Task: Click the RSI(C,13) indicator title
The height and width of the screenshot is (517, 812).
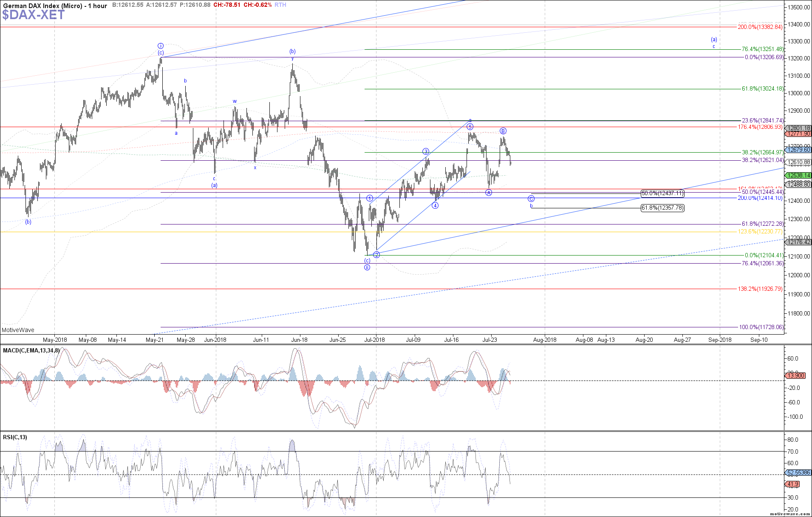Action: pyautogui.click(x=15, y=437)
